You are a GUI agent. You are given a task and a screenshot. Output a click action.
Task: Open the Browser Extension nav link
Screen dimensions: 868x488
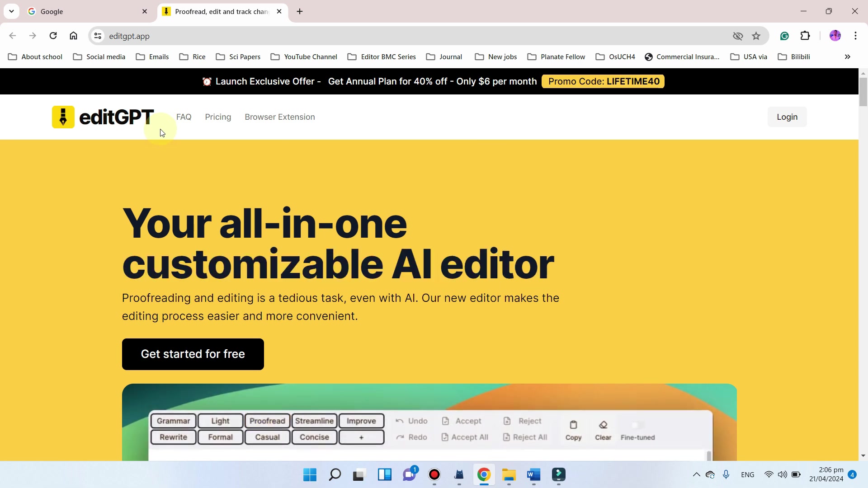pyautogui.click(x=280, y=117)
